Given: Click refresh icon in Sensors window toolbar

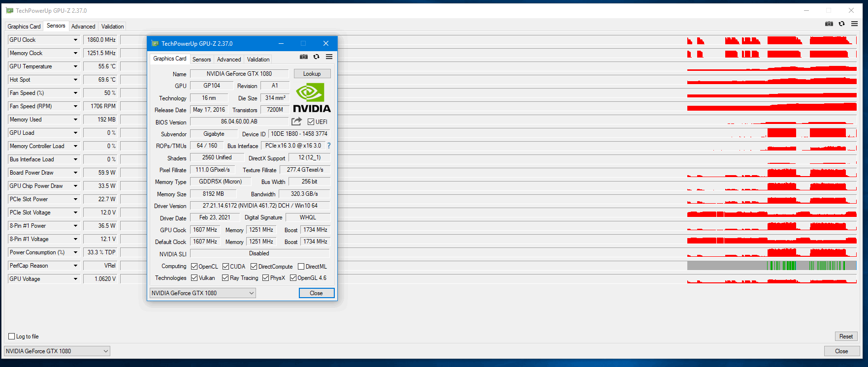Looking at the screenshot, I should tap(842, 24).
